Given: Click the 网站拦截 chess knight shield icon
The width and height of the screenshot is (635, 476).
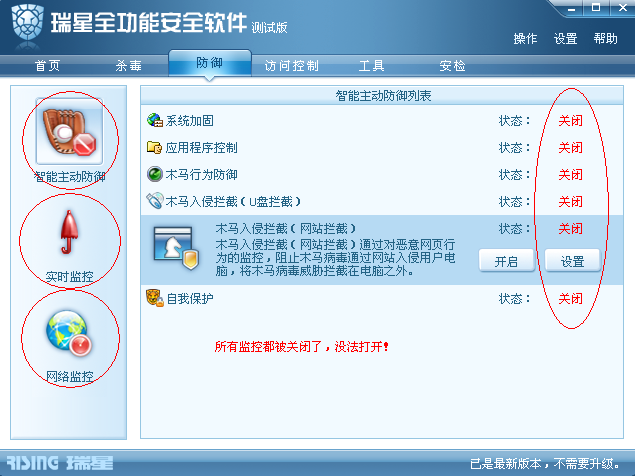Looking at the screenshot, I should click(x=177, y=248).
